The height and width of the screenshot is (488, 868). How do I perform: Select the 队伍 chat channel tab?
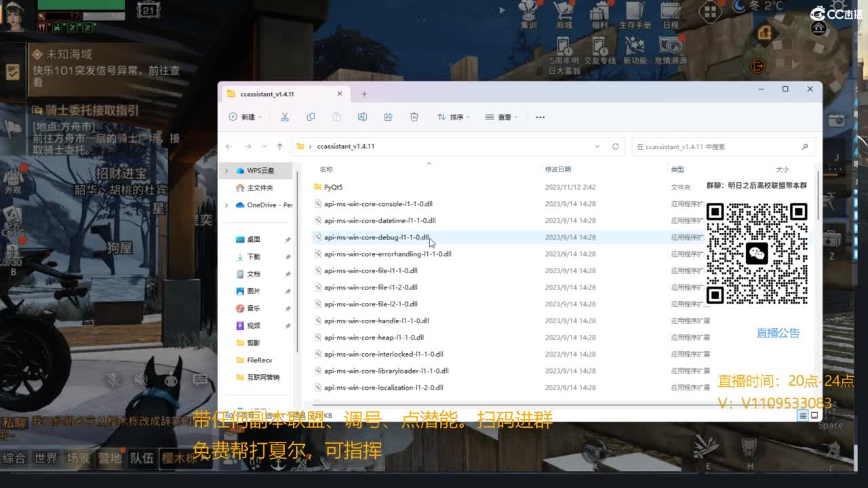point(142,458)
